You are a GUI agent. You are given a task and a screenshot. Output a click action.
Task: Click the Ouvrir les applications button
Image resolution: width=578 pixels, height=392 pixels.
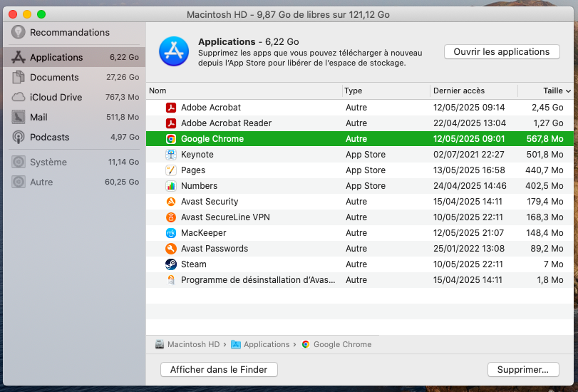click(502, 51)
